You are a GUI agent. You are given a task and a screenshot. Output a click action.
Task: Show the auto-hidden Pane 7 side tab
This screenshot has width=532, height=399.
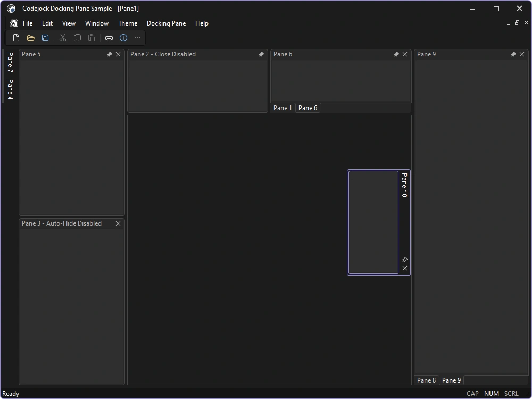tap(10, 62)
